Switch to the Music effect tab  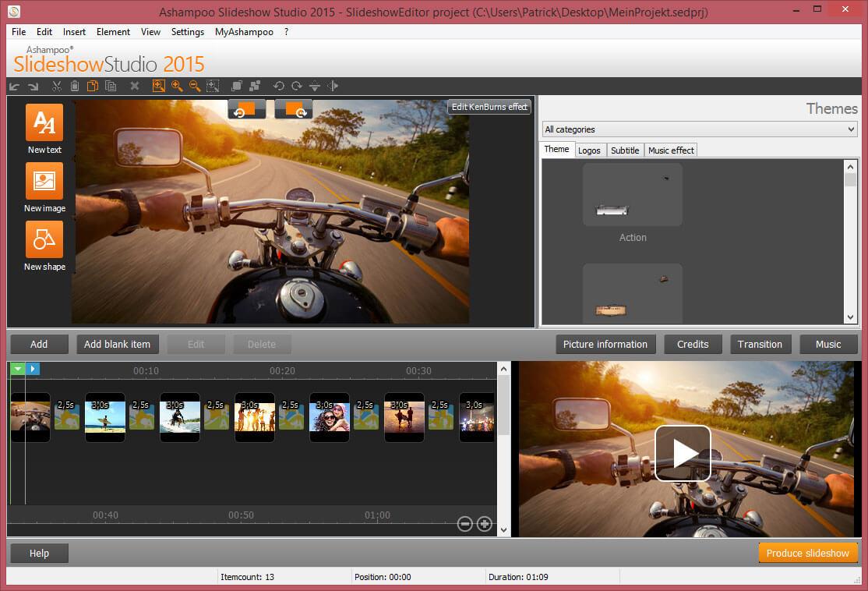coord(671,150)
